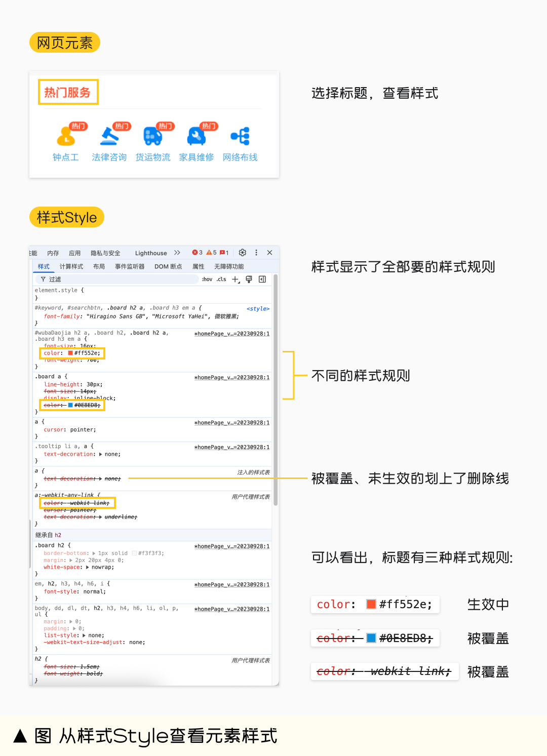Open the DOM 断点 tab

coord(168,267)
